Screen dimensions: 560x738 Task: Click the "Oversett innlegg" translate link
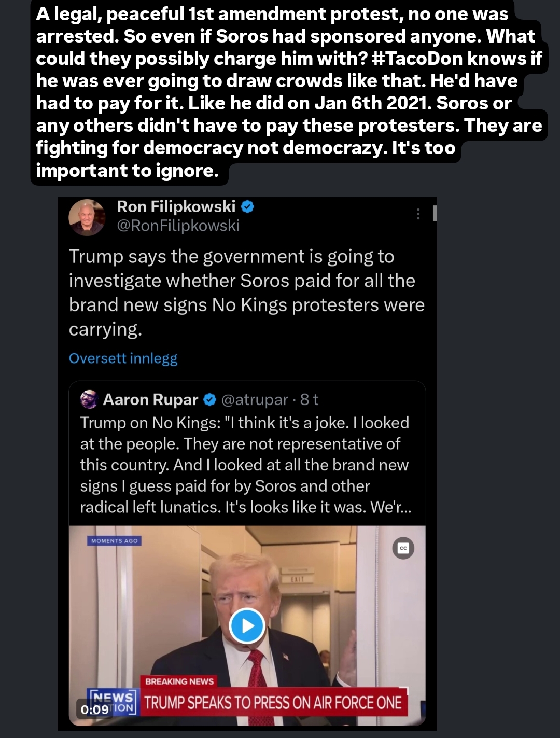pyautogui.click(x=123, y=358)
